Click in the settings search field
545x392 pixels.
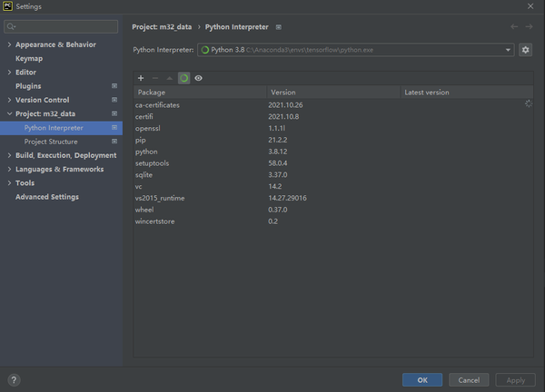pos(62,26)
